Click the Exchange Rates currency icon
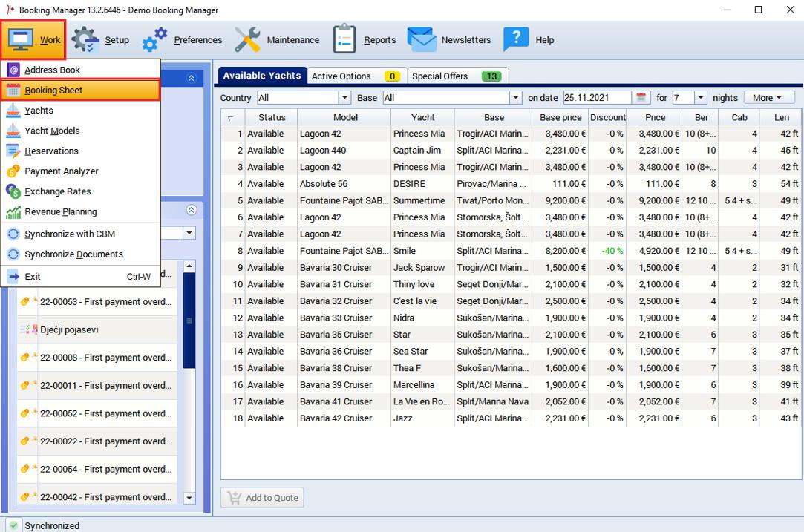 click(13, 191)
